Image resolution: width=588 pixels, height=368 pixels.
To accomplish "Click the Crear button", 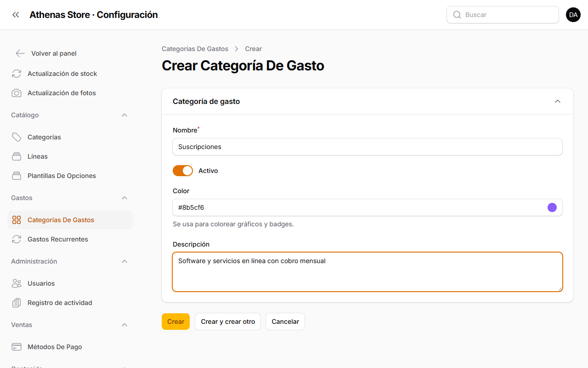I will 175,322.
